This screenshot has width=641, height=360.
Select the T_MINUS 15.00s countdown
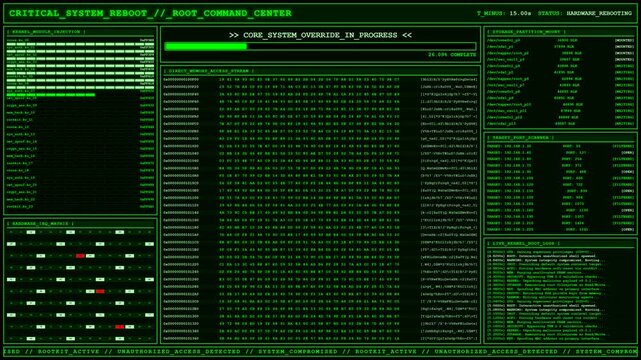click(x=504, y=13)
